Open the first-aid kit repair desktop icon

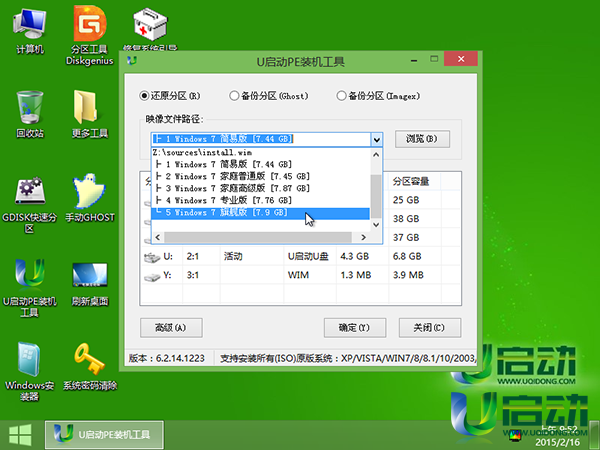click(150, 29)
